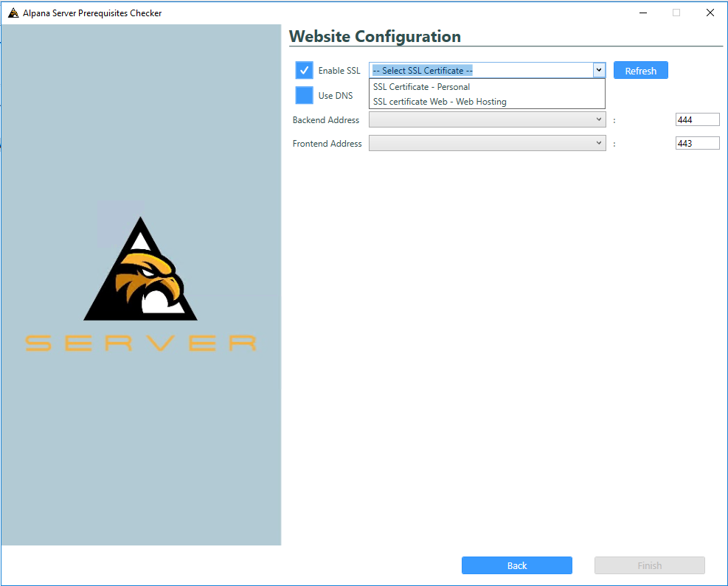Viewport: 728px width, 586px height.
Task: Focus the backend port field 444
Action: coord(697,119)
